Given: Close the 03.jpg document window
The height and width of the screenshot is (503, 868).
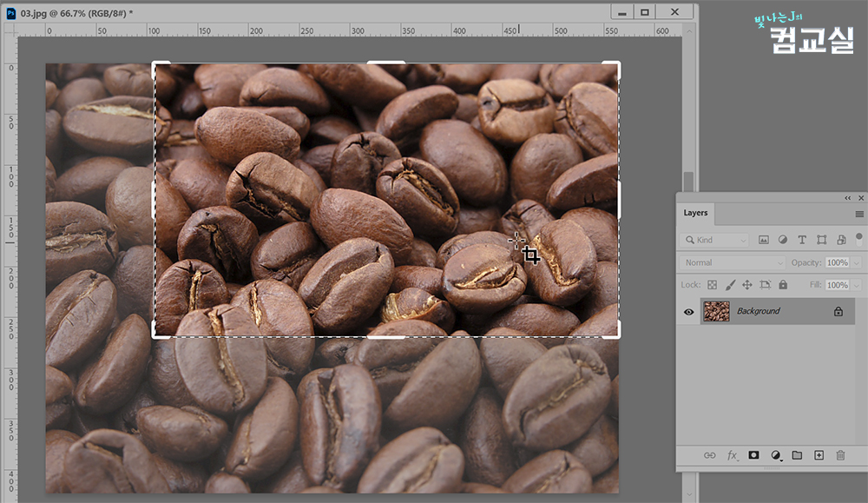Looking at the screenshot, I should pyautogui.click(x=674, y=12).
